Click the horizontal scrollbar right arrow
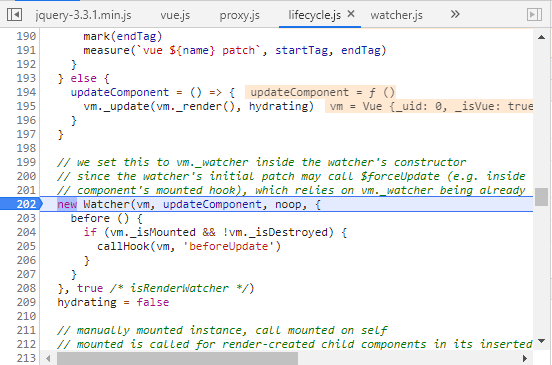 525,359
